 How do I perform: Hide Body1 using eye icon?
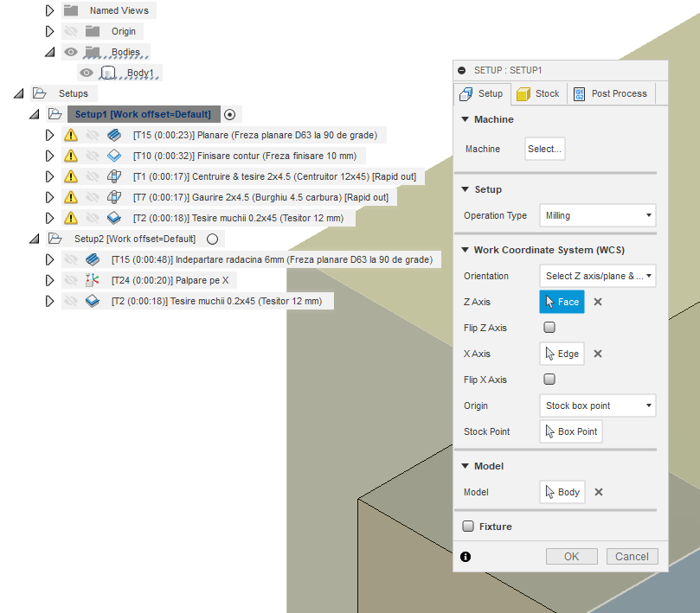87,73
